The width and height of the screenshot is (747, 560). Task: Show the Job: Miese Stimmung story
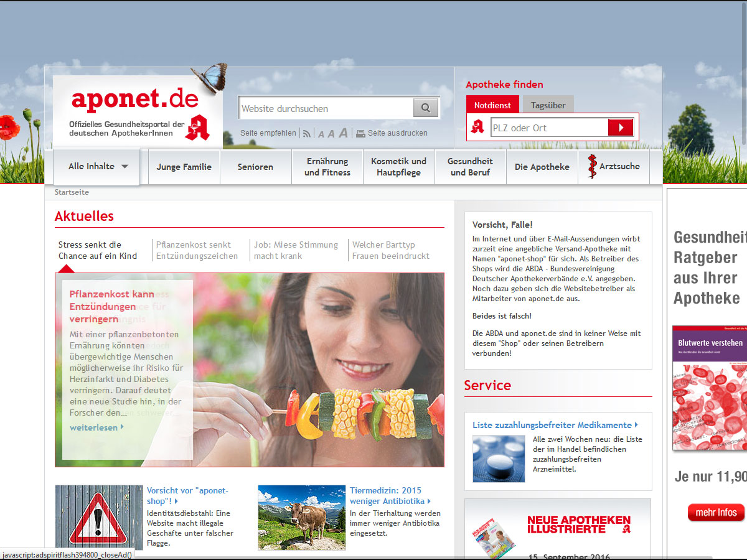[296, 250]
